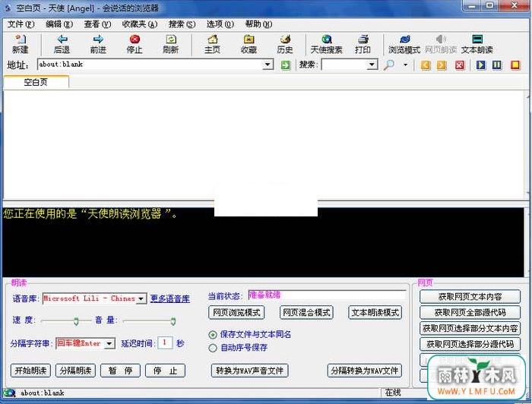532x404 pixels.
Task: Click the blue pause icon
Action: 497,65
